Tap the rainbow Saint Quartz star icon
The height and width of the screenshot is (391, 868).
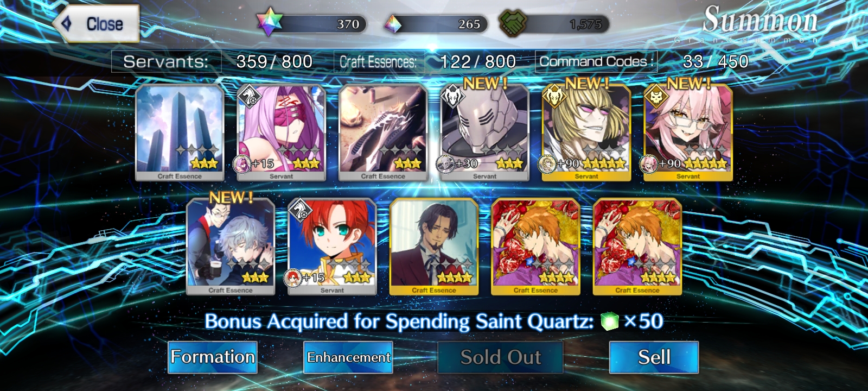268,23
